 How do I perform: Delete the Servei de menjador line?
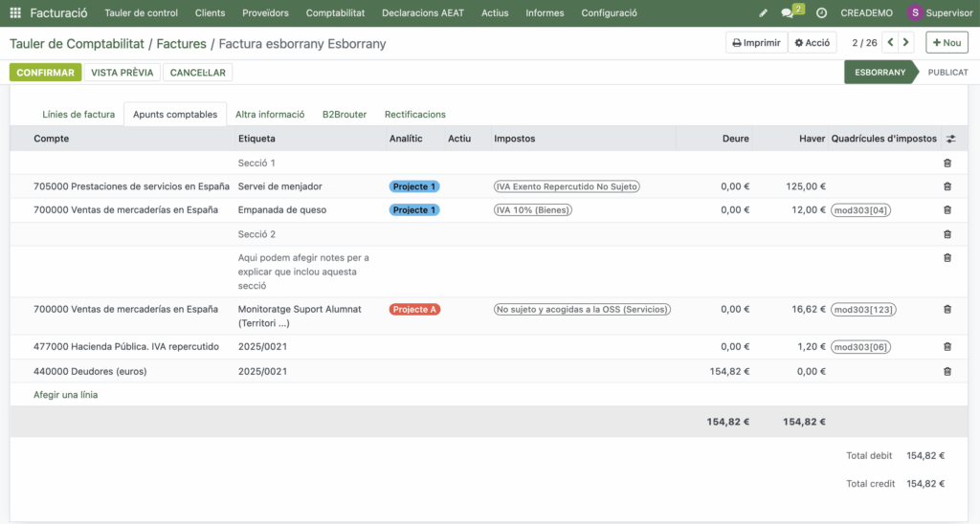tap(947, 186)
